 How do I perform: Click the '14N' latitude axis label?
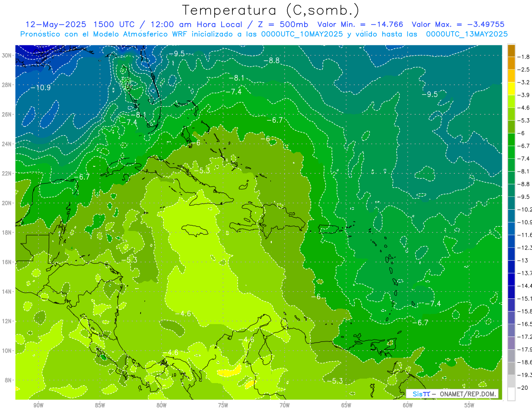pyautogui.click(x=7, y=292)
